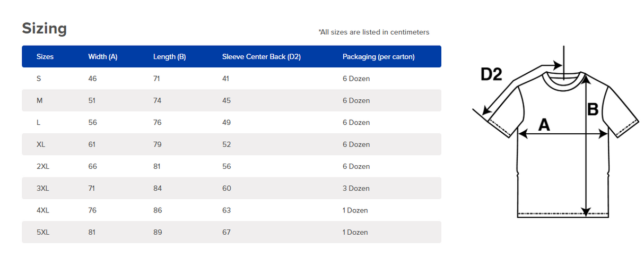The height and width of the screenshot is (265, 644).
Task: Select the M size row label
Action: tap(39, 100)
